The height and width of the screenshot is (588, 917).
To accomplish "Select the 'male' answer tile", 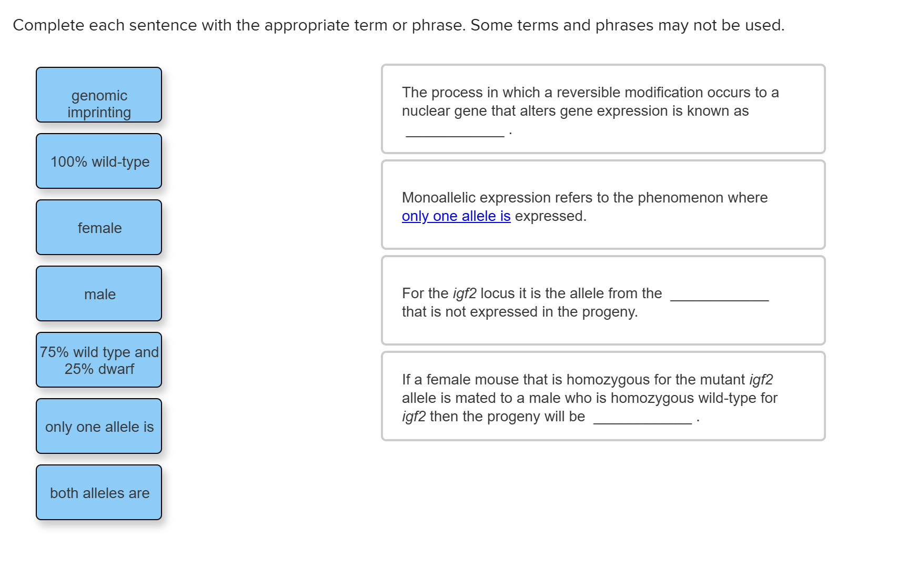I will (99, 294).
